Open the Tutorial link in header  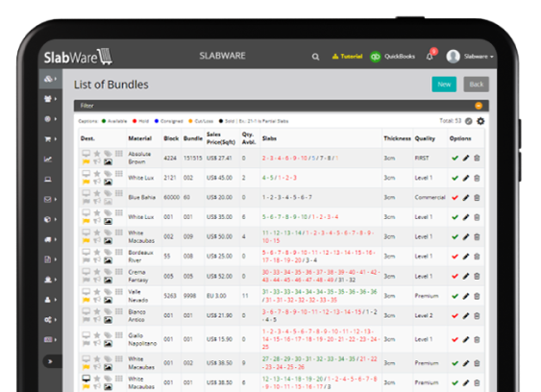point(348,57)
